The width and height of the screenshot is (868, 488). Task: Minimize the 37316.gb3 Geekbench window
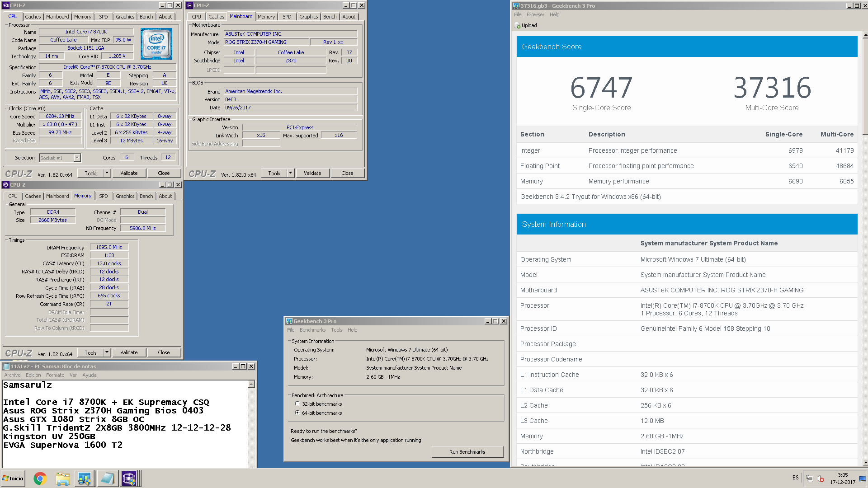(849, 6)
